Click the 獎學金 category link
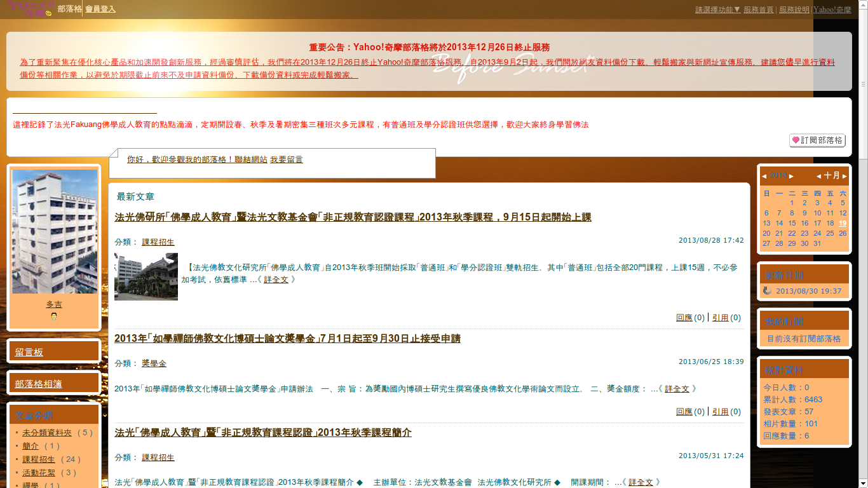The width and height of the screenshot is (868, 488). click(x=154, y=363)
